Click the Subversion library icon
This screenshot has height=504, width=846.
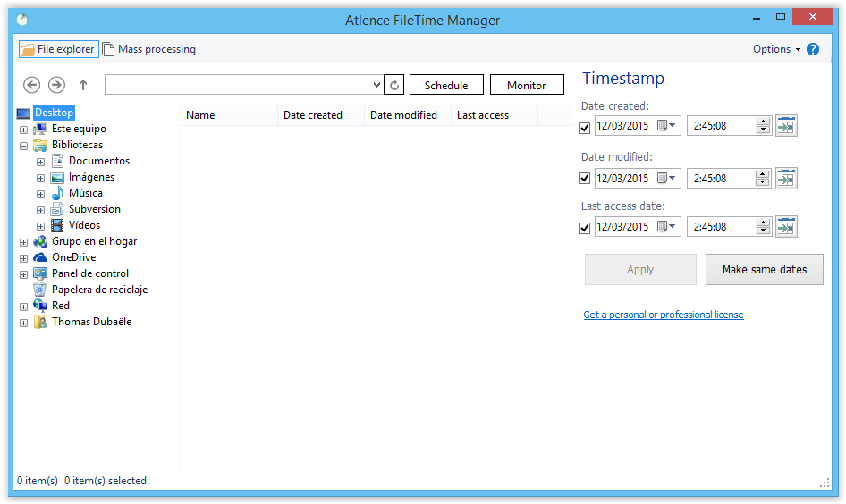click(57, 209)
